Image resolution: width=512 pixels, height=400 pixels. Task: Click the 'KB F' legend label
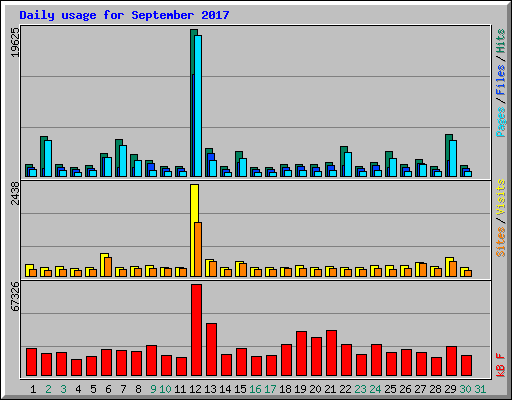coord(500,365)
